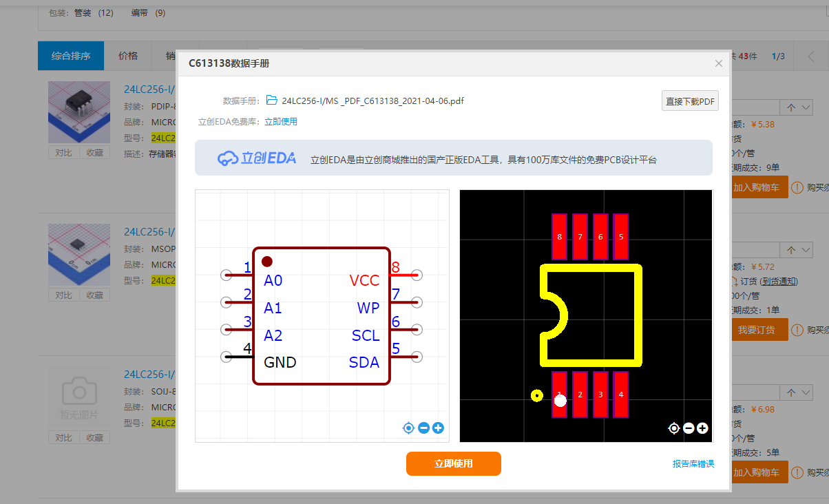Click the previous page arrow near 1/3
This screenshot has width=829, height=504.
pos(810,56)
